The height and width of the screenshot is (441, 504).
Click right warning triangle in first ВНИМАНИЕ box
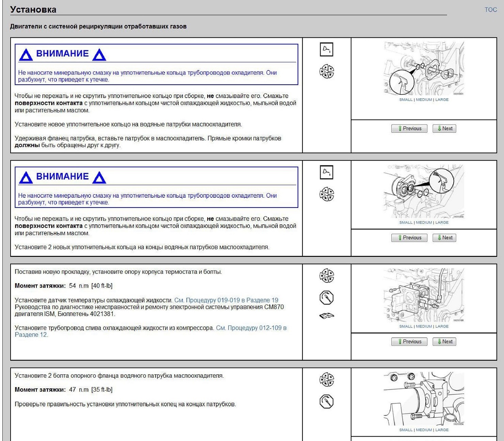point(99,55)
